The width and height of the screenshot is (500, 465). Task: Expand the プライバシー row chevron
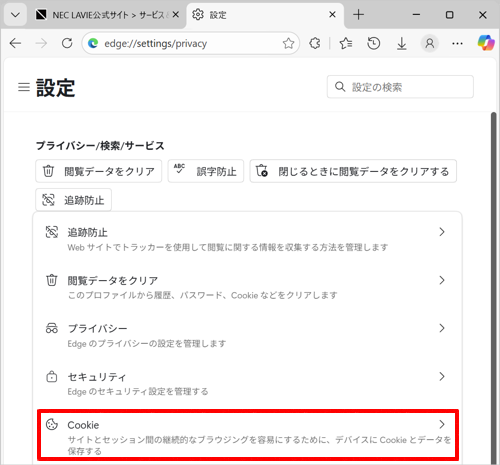click(442, 328)
